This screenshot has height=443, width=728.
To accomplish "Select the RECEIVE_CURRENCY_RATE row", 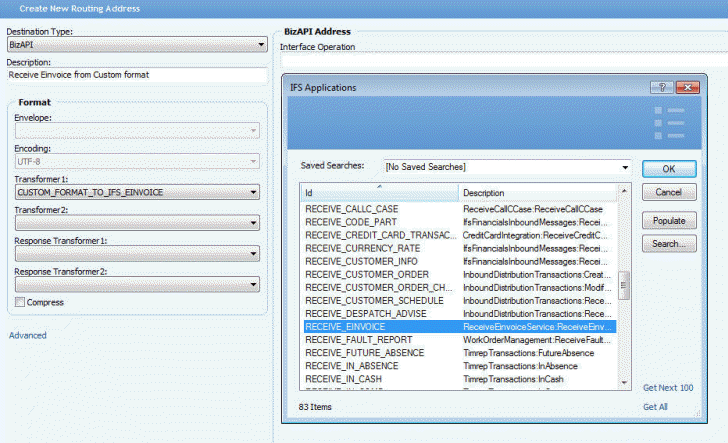I will pos(460,248).
